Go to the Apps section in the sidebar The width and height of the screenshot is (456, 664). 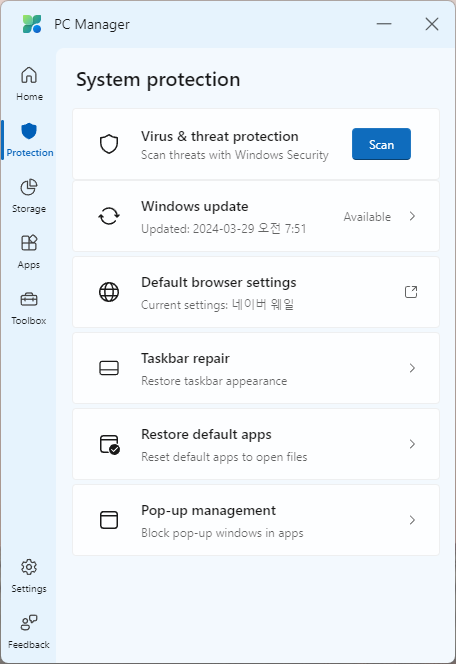29,252
